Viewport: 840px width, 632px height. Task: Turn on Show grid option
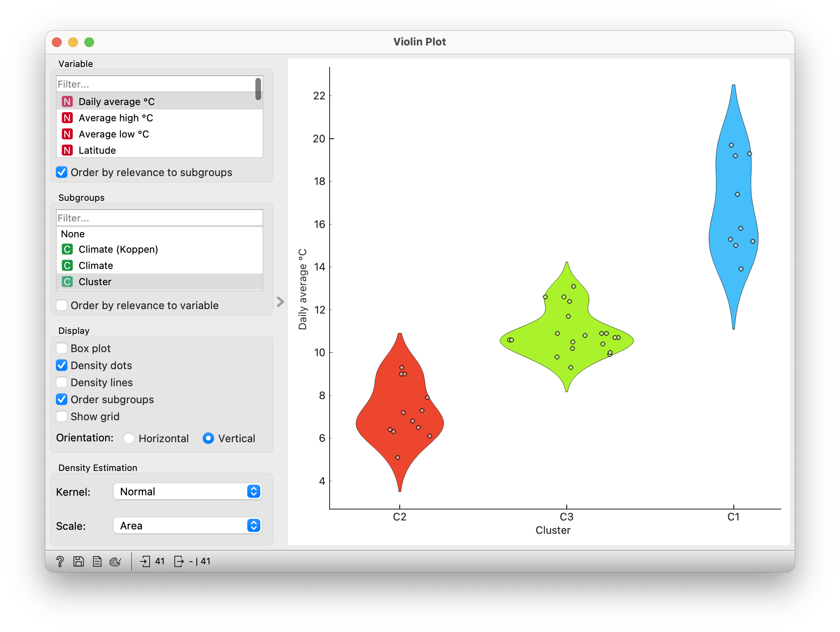pyautogui.click(x=62, y=417)
